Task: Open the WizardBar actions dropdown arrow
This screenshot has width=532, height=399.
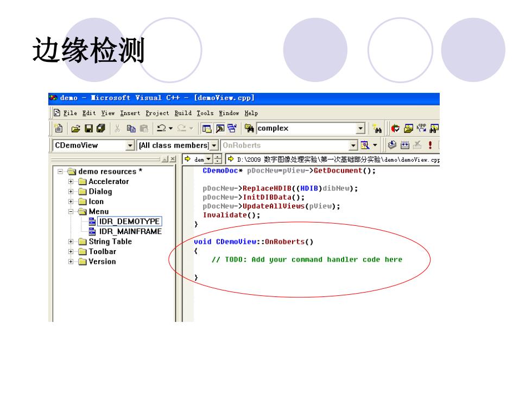Action: pos(375,145)
